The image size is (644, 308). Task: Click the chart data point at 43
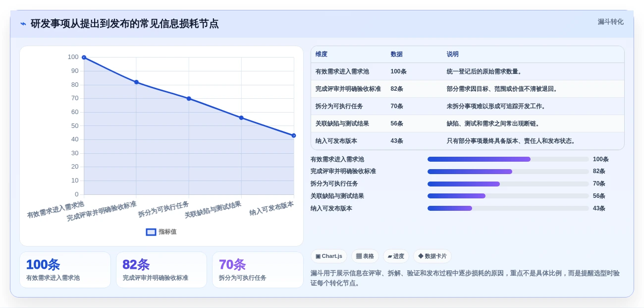(x=294, y=135)
